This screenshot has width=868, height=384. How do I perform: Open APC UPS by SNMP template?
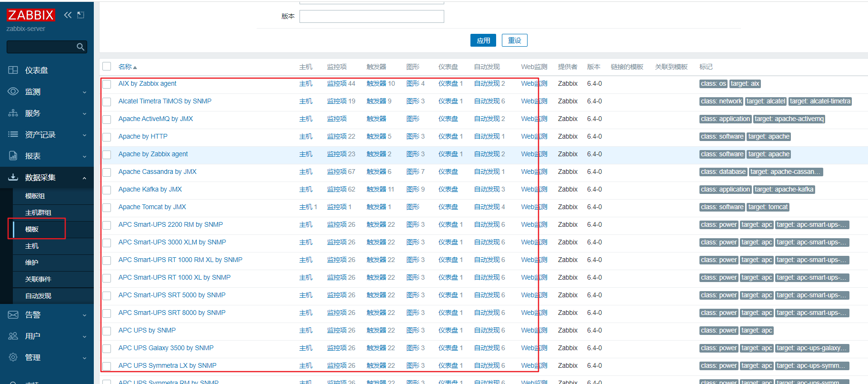(x=147, y=330)
